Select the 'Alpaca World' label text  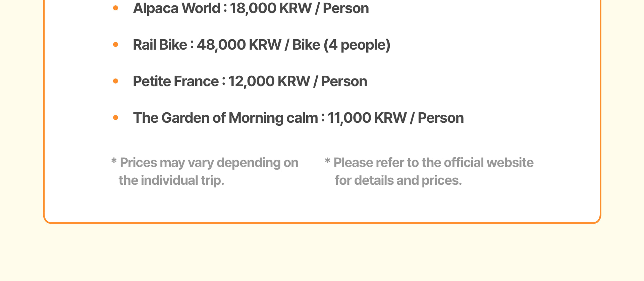click(176, 8)
